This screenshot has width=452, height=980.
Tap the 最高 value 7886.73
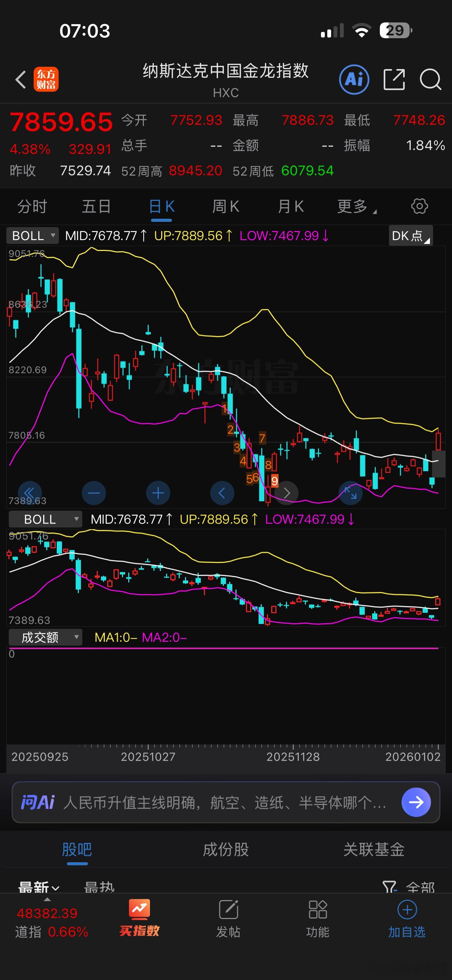pos(307,120)
